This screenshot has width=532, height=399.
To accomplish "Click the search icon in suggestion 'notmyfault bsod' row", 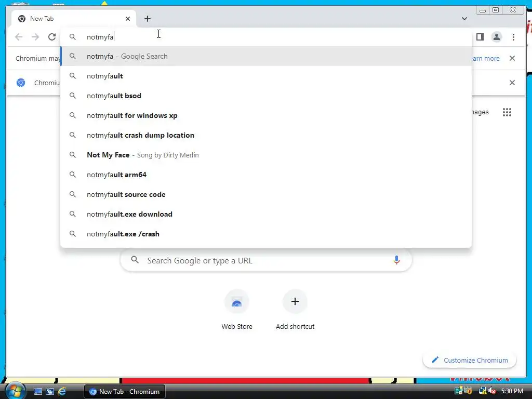I will coord(73,96).
